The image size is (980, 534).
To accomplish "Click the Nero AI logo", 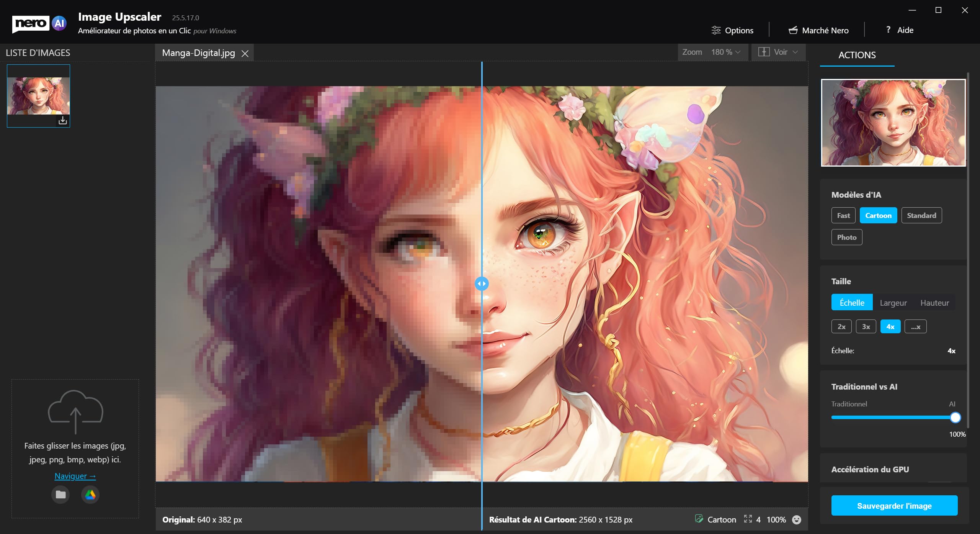I will pos(39,24).
